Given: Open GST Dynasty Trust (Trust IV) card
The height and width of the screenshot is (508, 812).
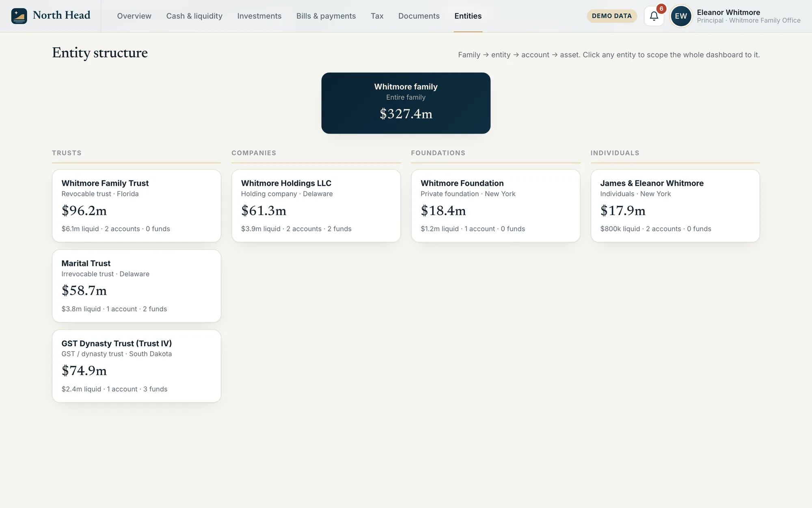Looking at the screenshot, I should [x=136, y=366].
